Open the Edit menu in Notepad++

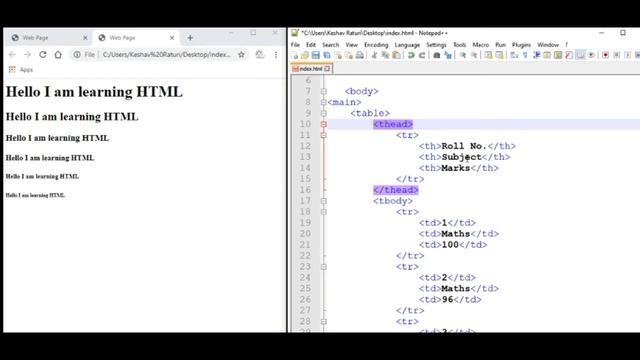coord(311,45)
